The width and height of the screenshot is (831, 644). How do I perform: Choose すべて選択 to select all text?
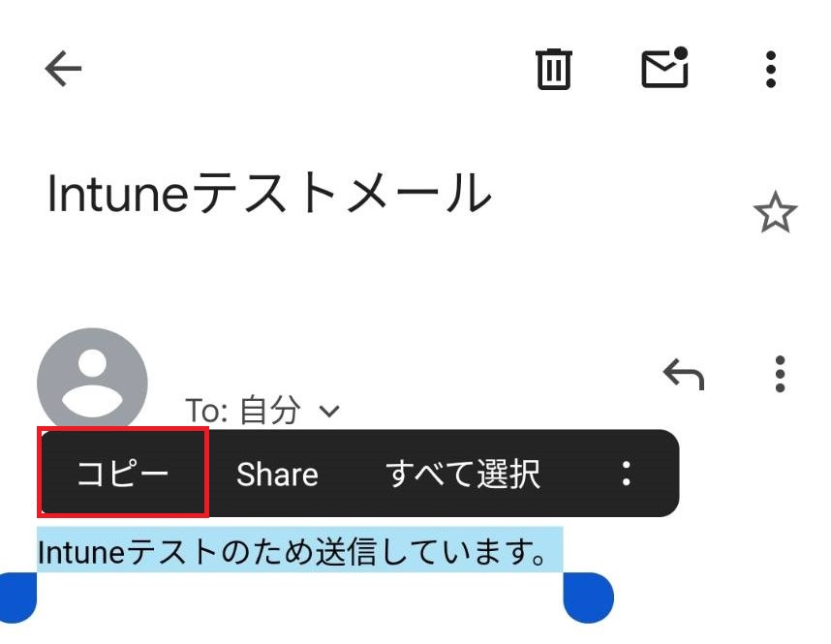point(466,474)
